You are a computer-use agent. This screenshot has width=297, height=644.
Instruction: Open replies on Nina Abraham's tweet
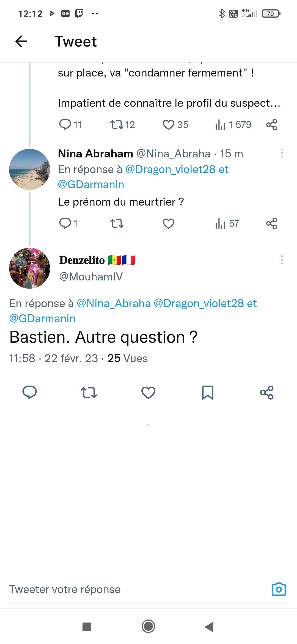pyautogui.click(x=65, y=223)
